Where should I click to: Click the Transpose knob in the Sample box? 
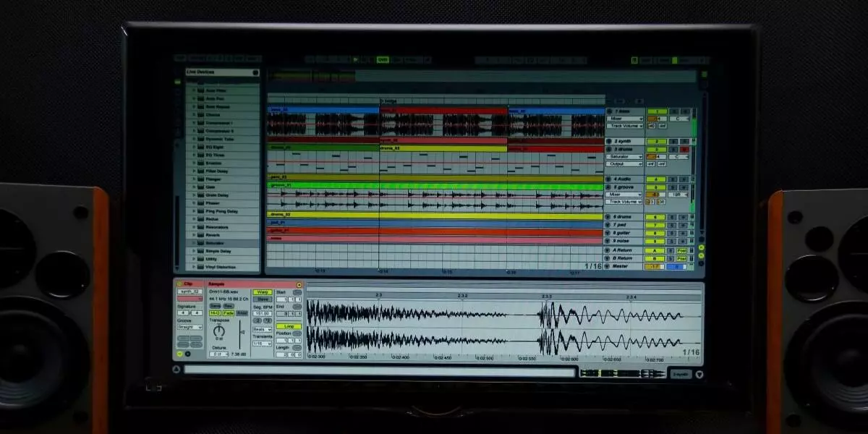point(219,331)
